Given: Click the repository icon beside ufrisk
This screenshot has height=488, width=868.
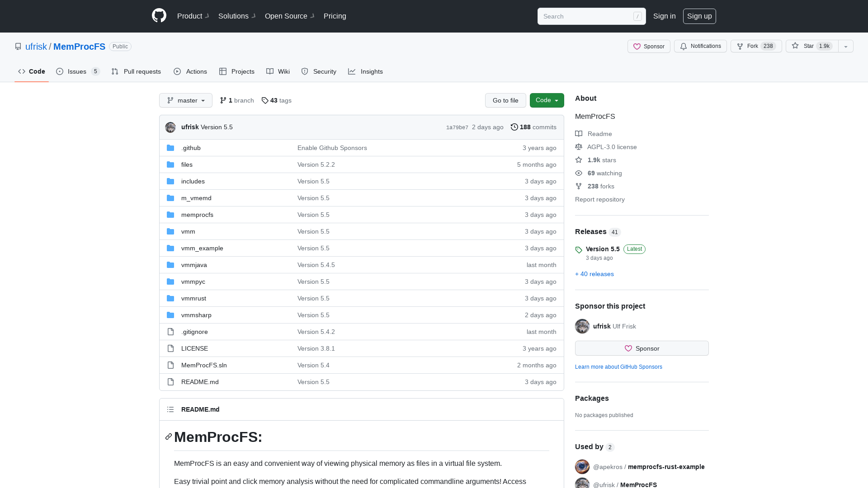Looking at the screenshot, I should pyautogui.click(x=18, y=47).
